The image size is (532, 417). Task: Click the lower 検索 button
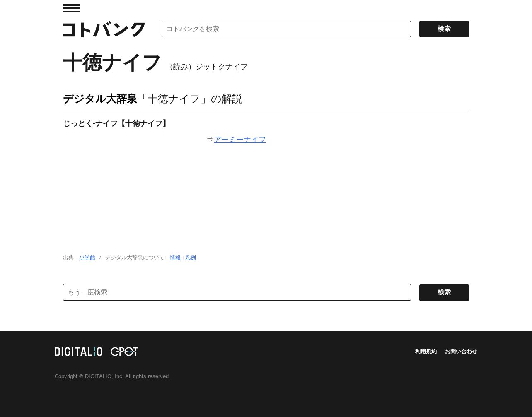tap(444, 293)
